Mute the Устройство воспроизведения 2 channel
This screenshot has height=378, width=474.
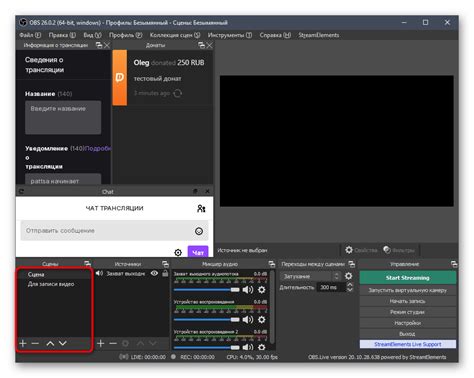(247, 347)
